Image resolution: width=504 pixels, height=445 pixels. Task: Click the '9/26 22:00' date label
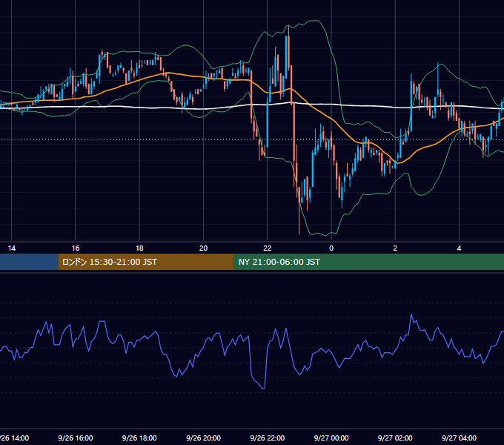point(267,438)
